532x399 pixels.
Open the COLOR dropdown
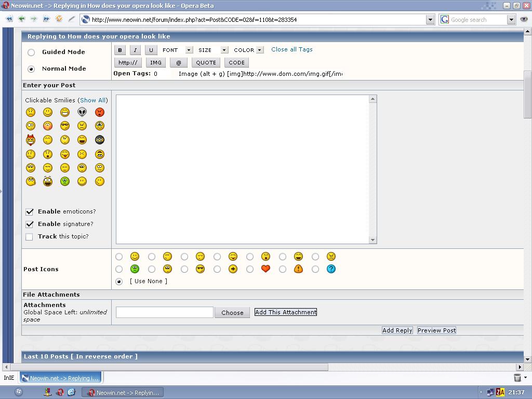pos(260,50)
